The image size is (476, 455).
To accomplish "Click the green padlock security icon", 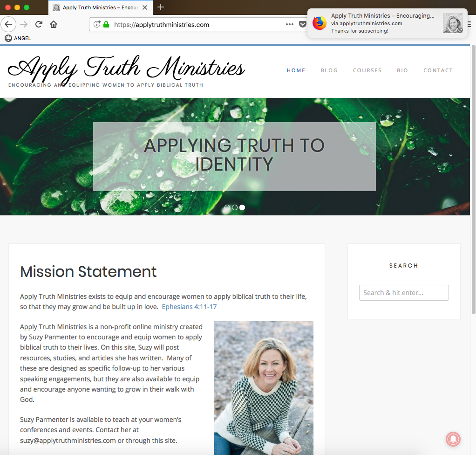I will [106, 24].
